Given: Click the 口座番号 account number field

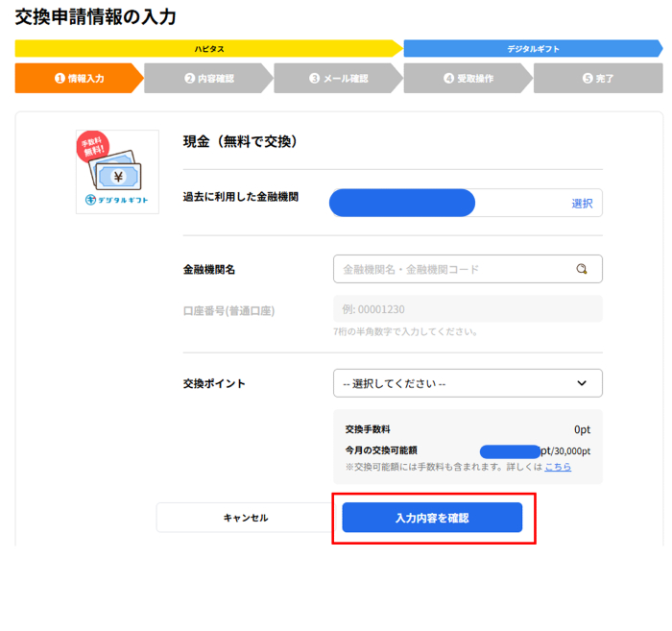Looking at the screenshot, I should pyautogui.click(x=468, y=308).
